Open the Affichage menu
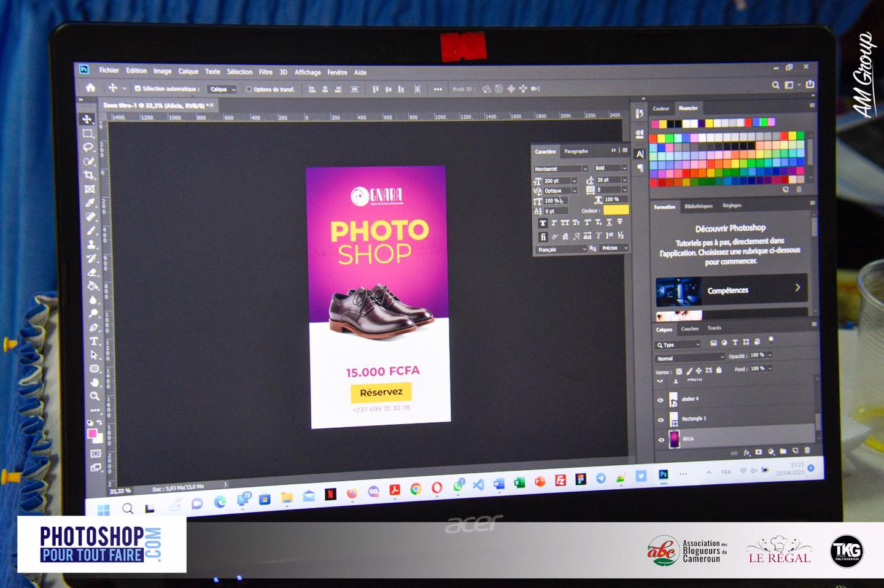Viewport: 884px width, 588px height. coord(308,72)
